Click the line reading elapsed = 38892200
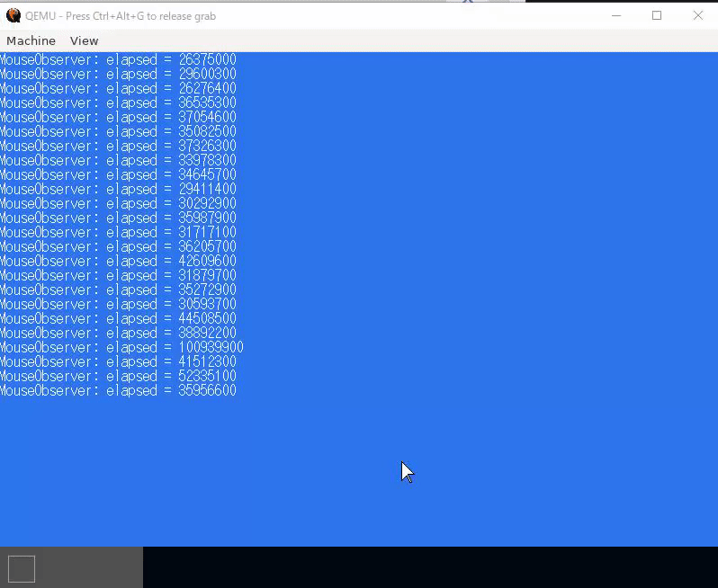 118,334
